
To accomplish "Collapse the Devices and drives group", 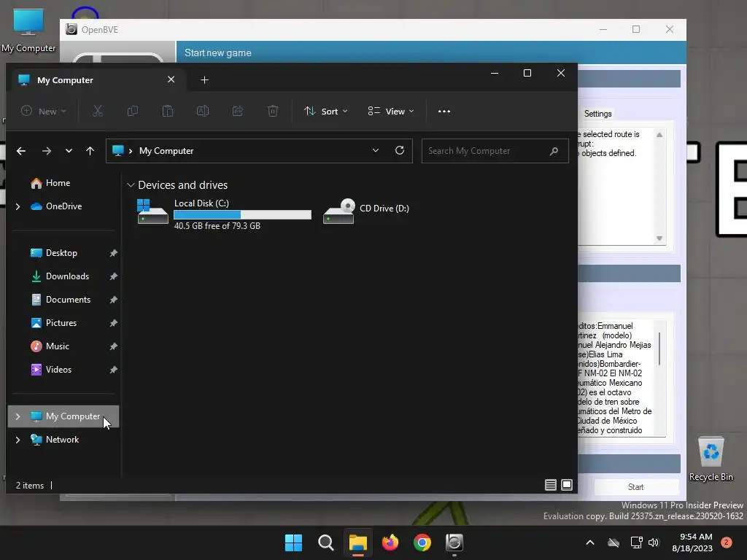I will coord(131,185).
